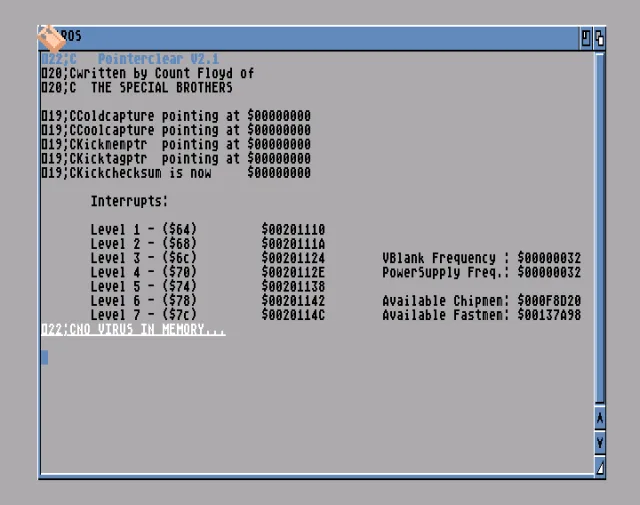Click the window depth gadget in title bar

point(599,38)
